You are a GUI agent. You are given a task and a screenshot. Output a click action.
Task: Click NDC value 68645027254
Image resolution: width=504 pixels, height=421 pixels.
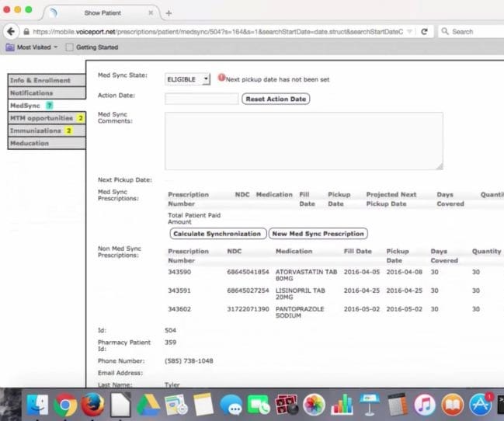coord(248,291)
